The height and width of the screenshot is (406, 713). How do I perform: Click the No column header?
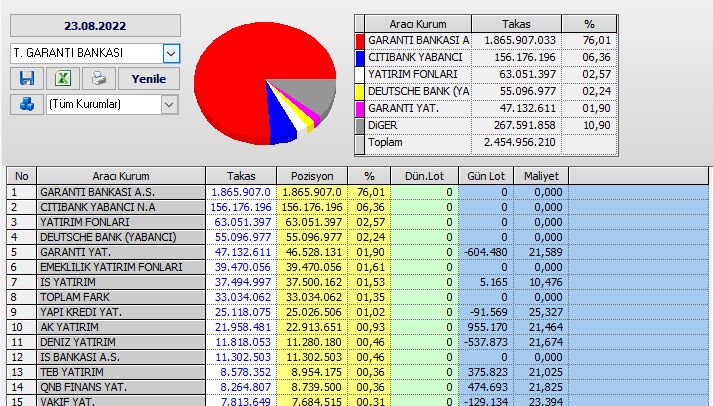pyautogui.click(x=21, y=176)
